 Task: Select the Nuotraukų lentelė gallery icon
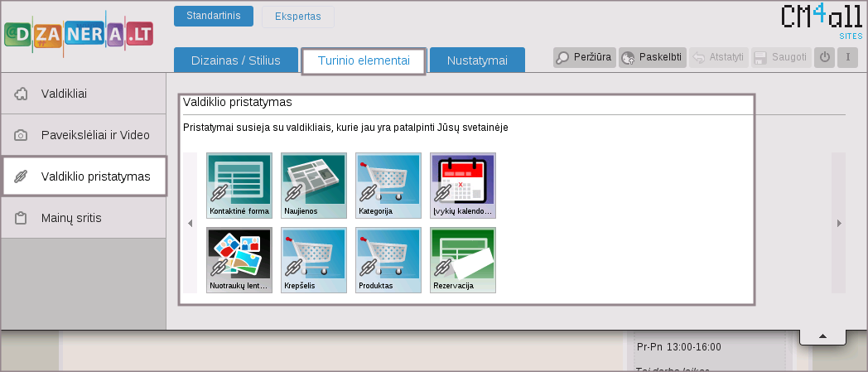click(239, 259)
